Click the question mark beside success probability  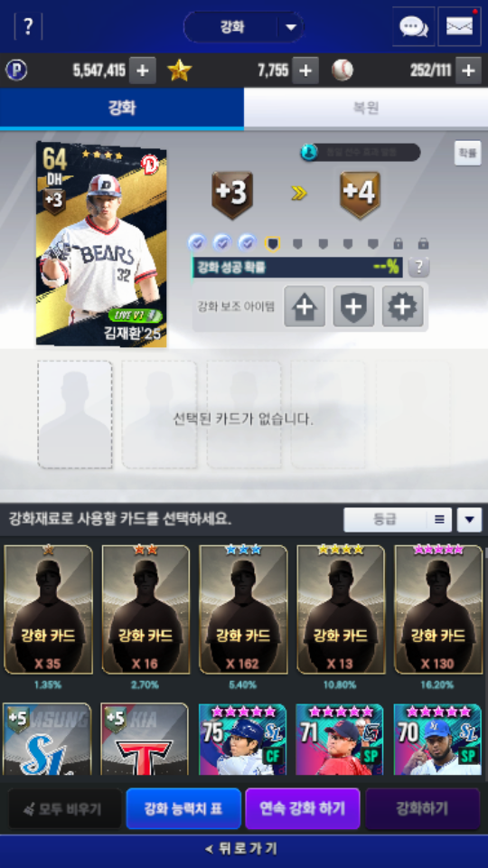pos(418,268)
